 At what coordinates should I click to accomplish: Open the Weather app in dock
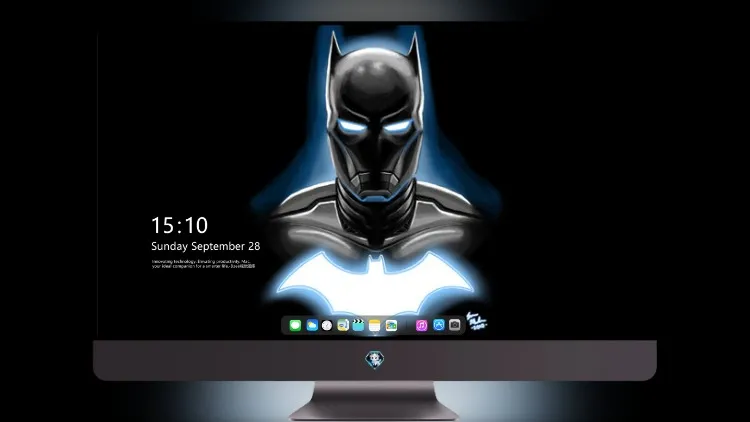311,325
